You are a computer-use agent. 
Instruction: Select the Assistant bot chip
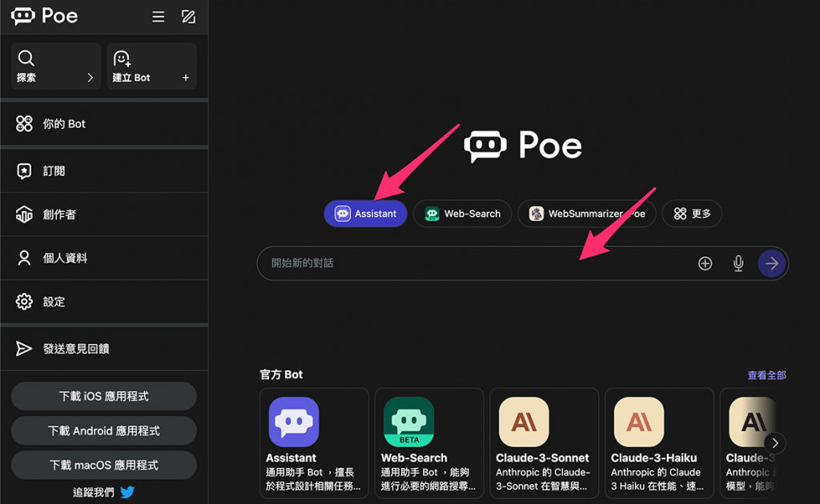click(365, 214)
